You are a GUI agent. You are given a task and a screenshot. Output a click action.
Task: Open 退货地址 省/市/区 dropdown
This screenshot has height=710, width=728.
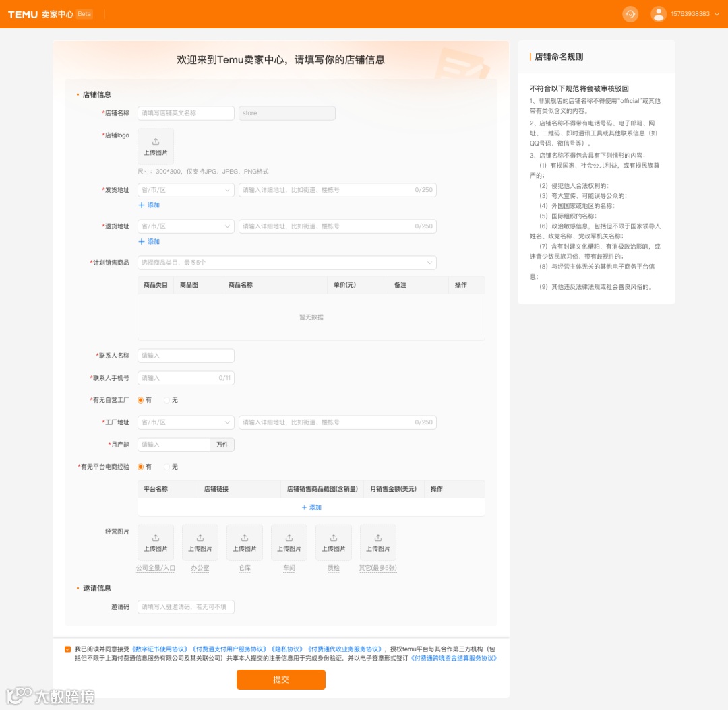coord(186,226)
